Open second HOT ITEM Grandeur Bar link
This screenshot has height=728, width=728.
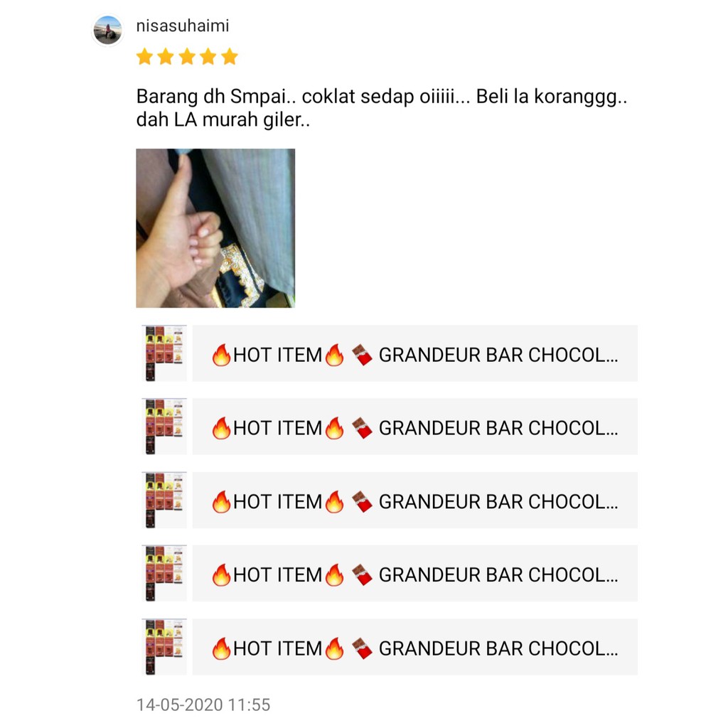(415, 427)
